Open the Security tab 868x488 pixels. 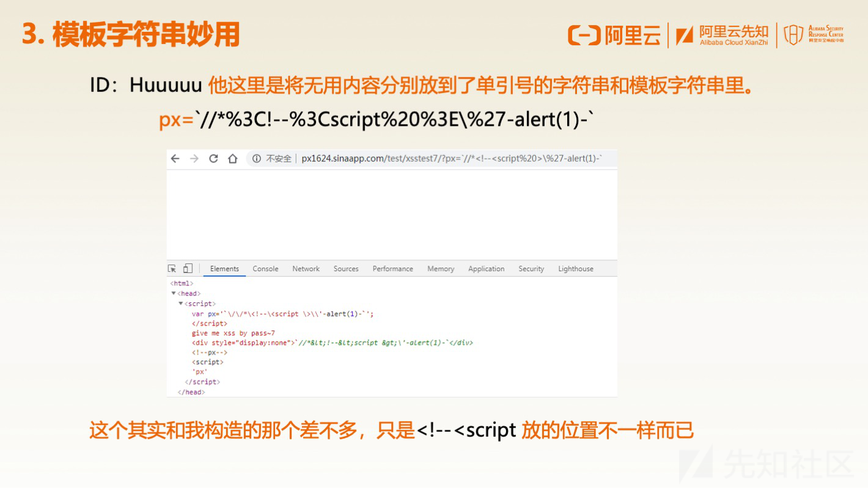click(x=531, y=269)
